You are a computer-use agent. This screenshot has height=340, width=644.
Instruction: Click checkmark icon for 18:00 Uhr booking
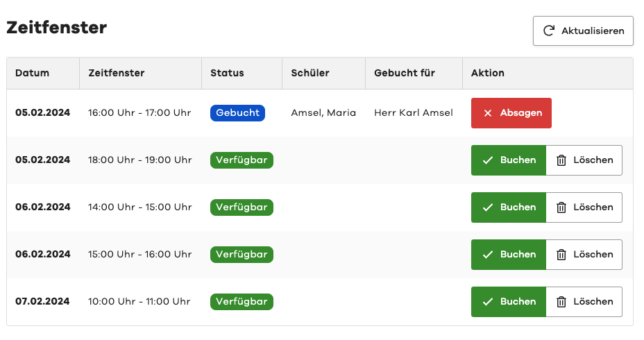[x=488, y=160]
